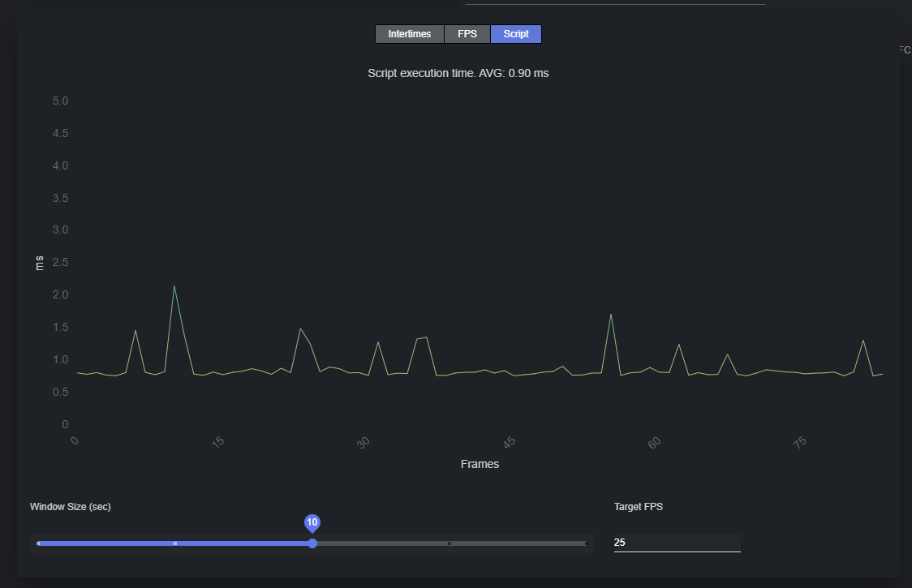Switch to the Intertimes tab
The height and width of the screenshot is (588, 912).
409,34
